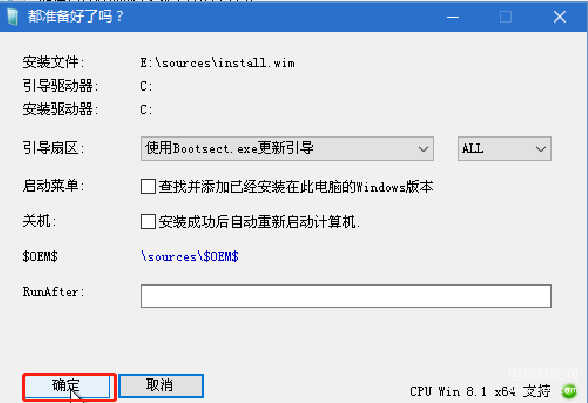This screenshot has width=588, height=403.
Task: Open the \sources\$OEM$ link
Action: [x=190, y=257]
